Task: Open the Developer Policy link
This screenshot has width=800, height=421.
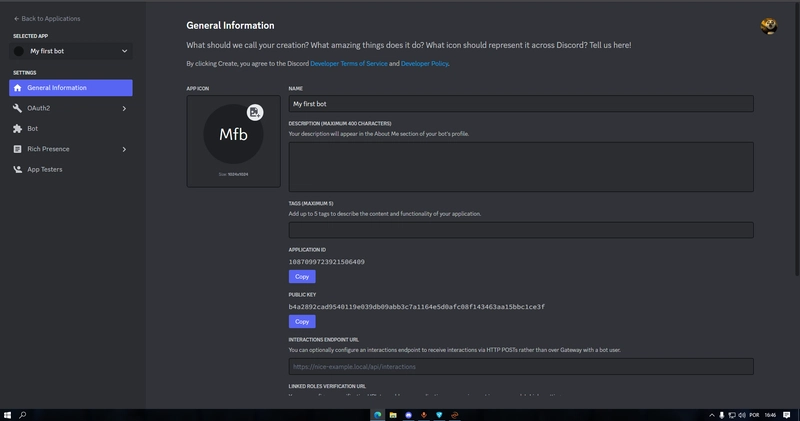Action: tap(424, 64)
